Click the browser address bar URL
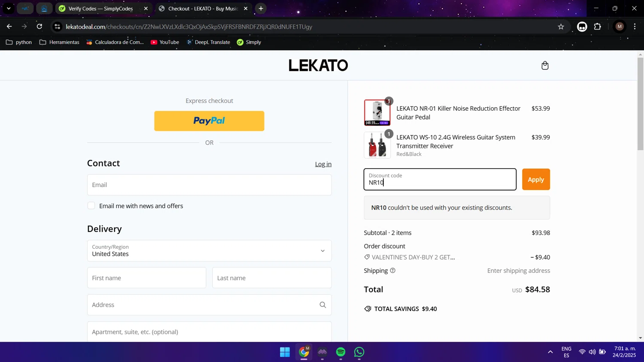Image resolution: width=644 pixels, height=362 pixels. (x=189, y=27)
